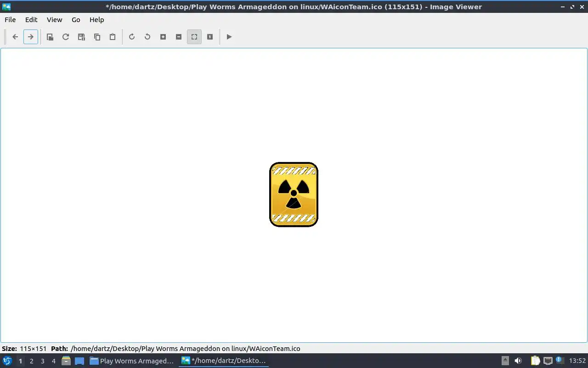Click the "115×151" size status text

click(x=33, y=349)
